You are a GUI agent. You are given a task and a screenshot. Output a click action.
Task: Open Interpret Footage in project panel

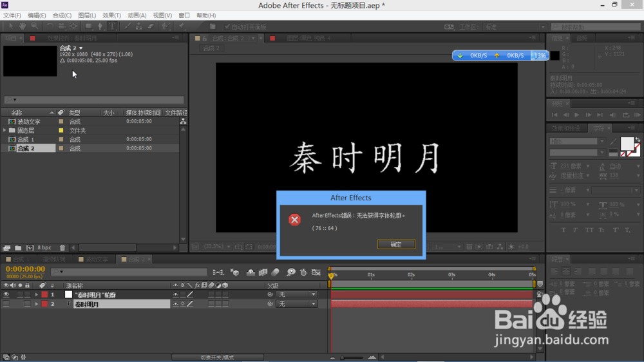pyautogui.click(x=6, y=248)
